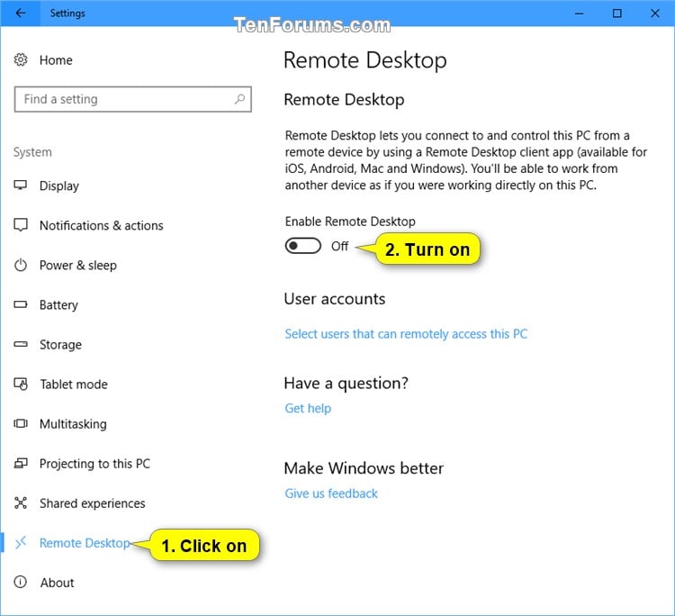The height and width of the screenshot is (616, 675).
Task: Open Notifications & actions settings
Action: (x=102, y=226)
